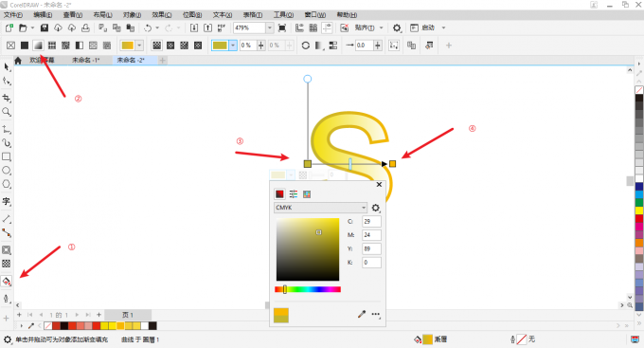644x348 pixels.
Task: Add a new document tab with plus
Action: [x=163, y=61]
